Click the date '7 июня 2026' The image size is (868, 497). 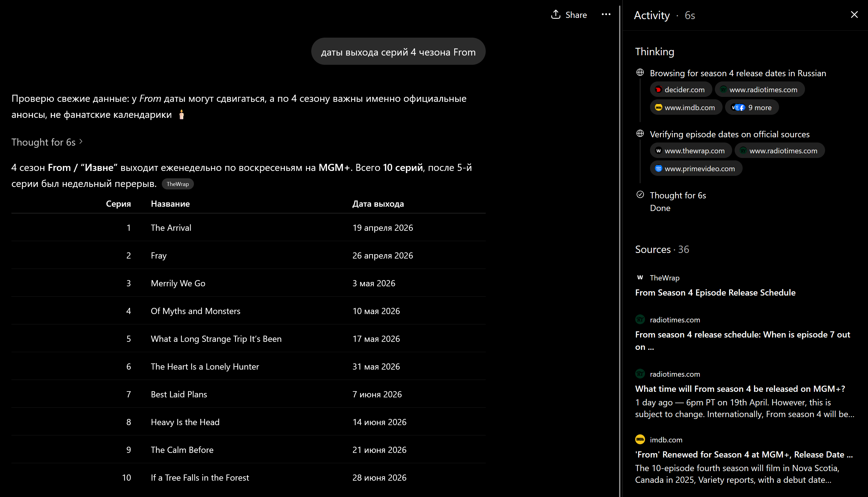[377, 394]
